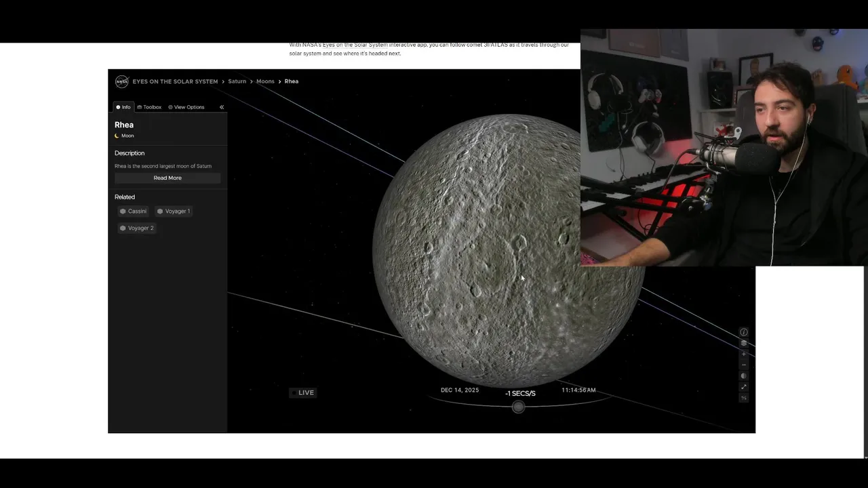The height and width of the screenshot is (488, 868).
Task: Open the Voyager 2 related mission
Action: 137,228
